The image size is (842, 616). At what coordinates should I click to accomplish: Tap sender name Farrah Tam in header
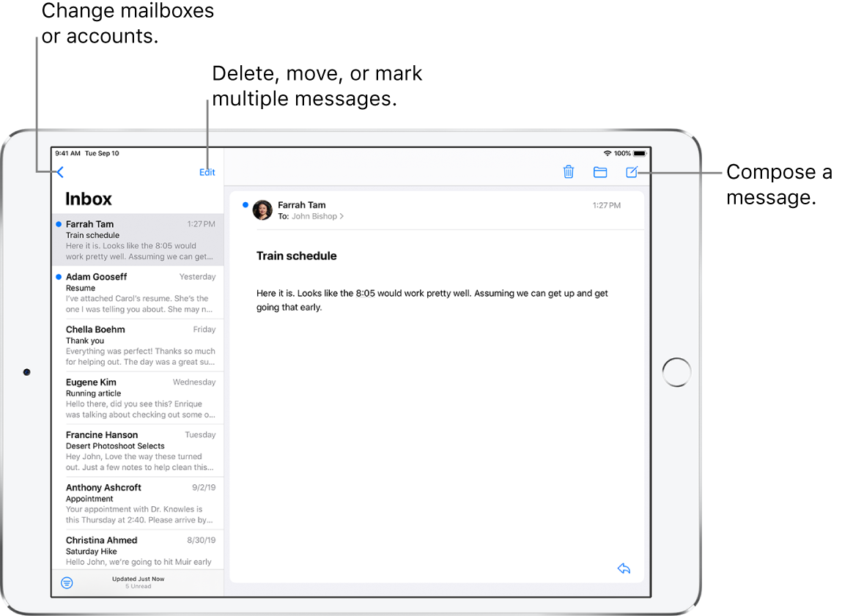pos(301,205)
